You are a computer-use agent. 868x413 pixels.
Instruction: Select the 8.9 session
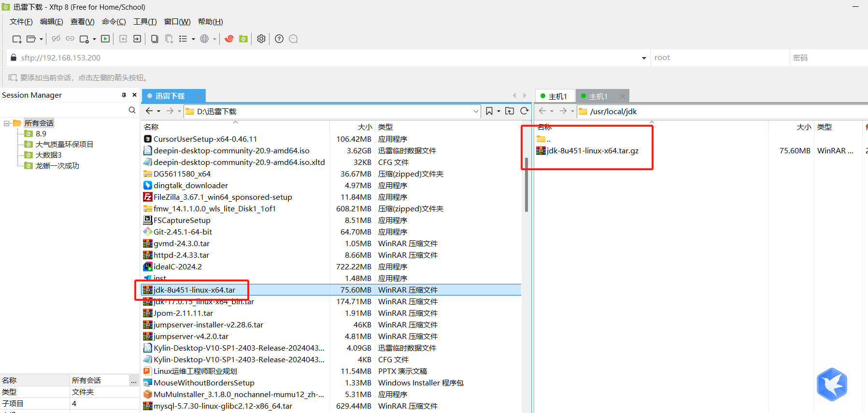point(41,134)
